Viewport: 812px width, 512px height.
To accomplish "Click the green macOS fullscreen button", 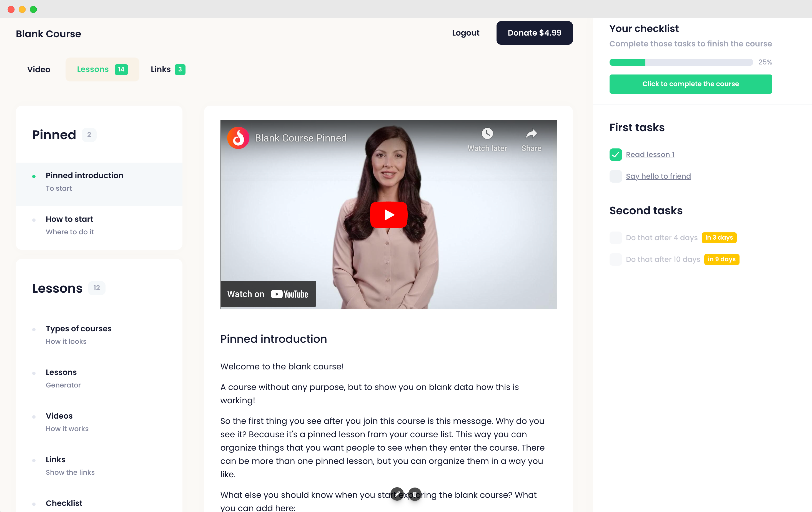I will click(33, 9).
